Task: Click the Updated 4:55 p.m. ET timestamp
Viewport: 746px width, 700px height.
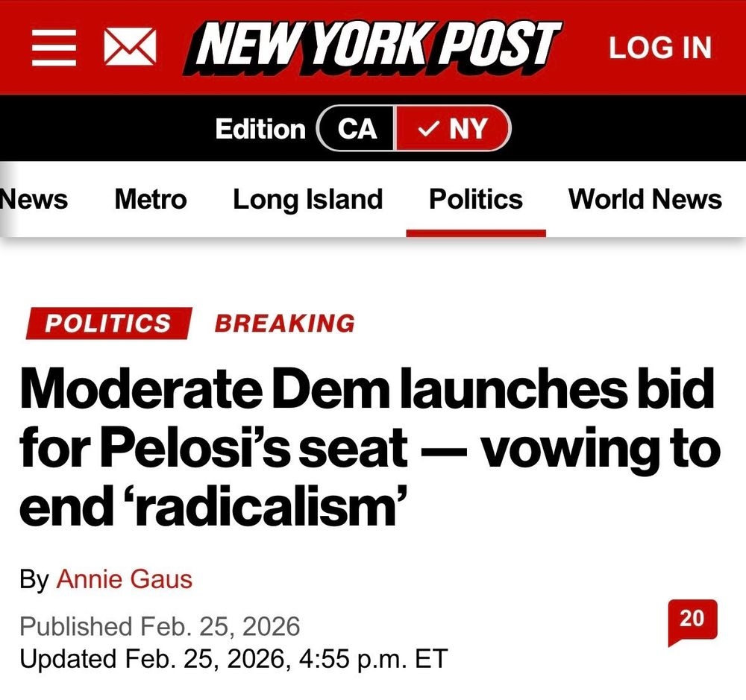Action: coord(233,659)
